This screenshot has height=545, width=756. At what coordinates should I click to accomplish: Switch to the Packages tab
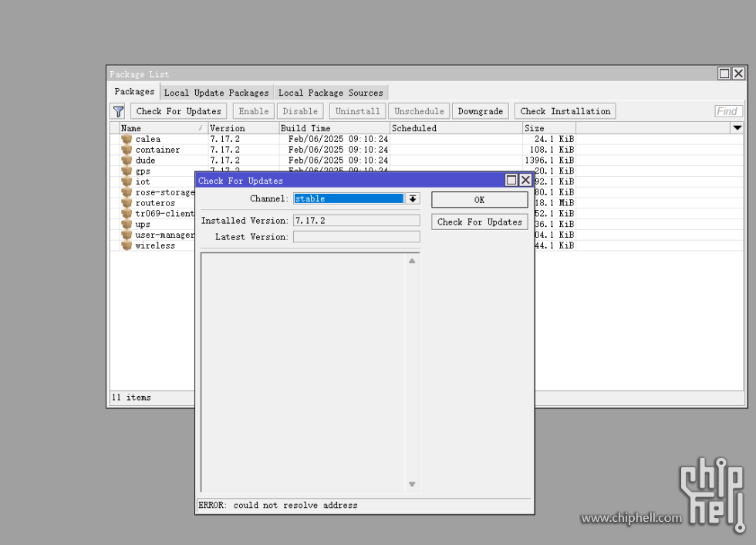[x=134, y=92]
